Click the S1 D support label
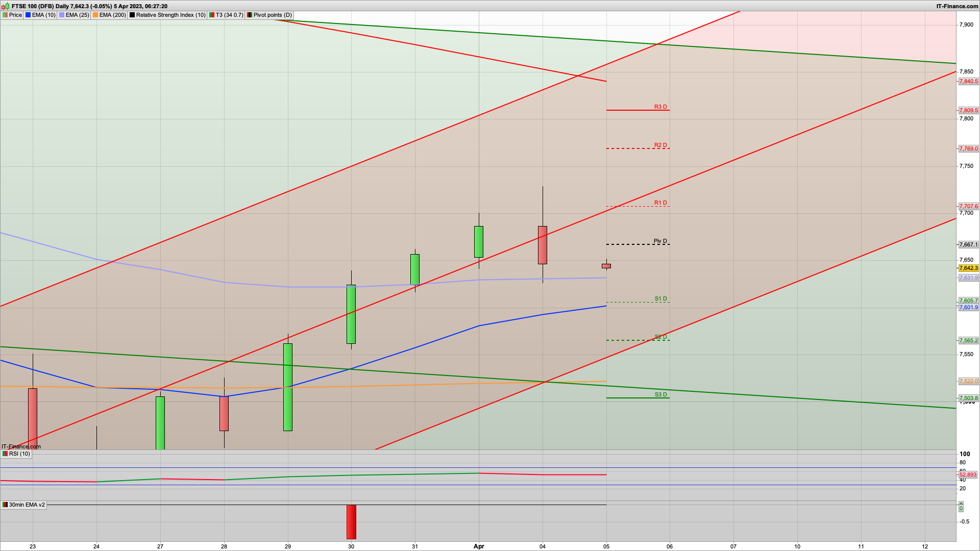 (x=660, y=299)
